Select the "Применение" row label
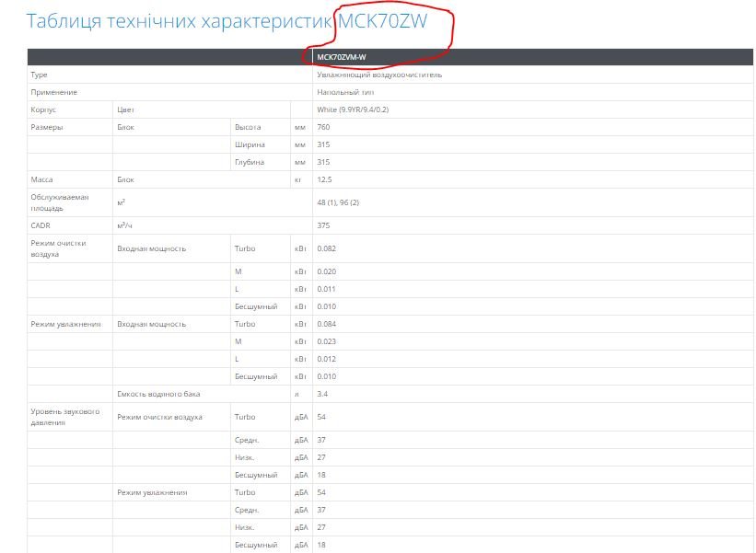756x553 pixels. [x=53, y=92]
